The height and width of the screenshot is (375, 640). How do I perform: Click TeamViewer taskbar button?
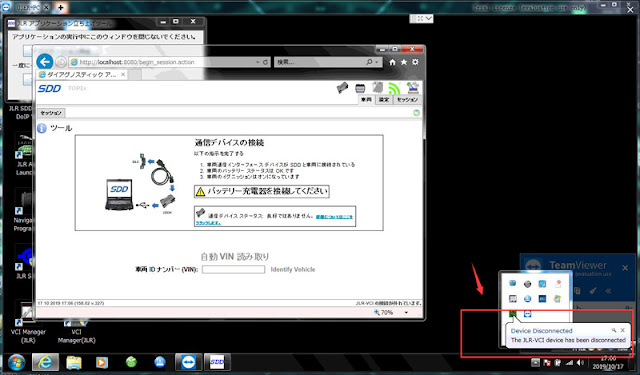coord(189,362)
